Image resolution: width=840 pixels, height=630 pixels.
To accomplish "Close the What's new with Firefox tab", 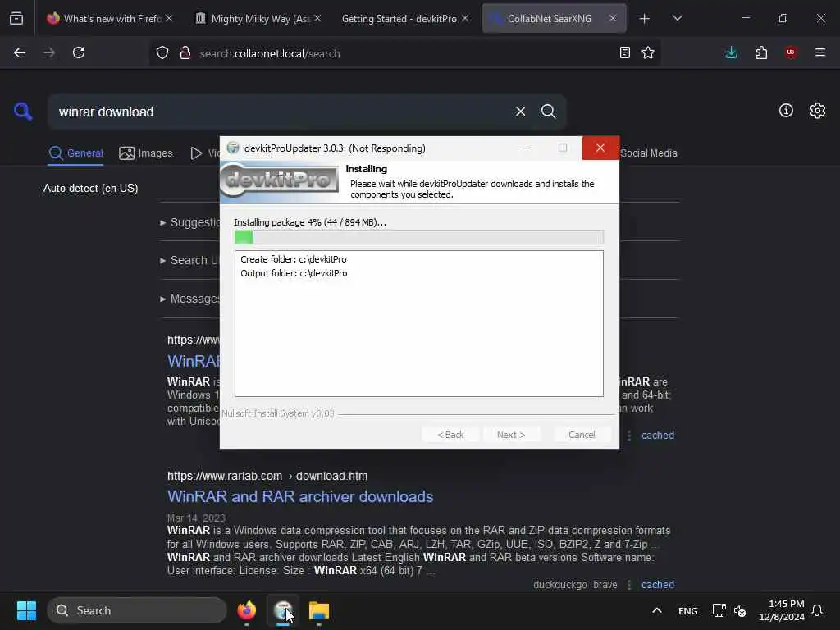I will 169,18.
